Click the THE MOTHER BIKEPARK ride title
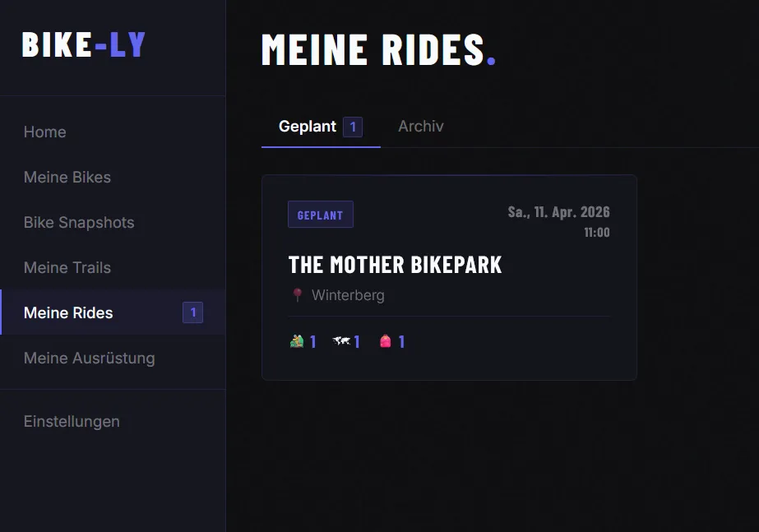The image size is (759, 532). tap(395, 265)
